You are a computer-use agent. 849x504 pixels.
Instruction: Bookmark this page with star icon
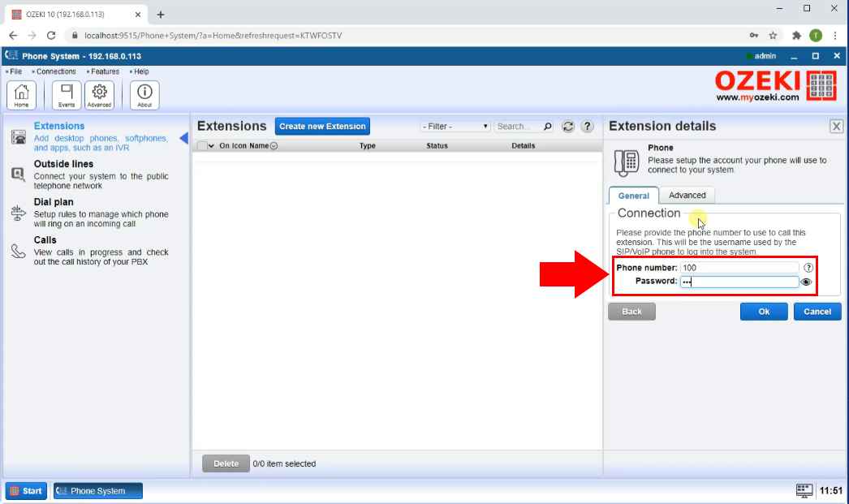773,36
